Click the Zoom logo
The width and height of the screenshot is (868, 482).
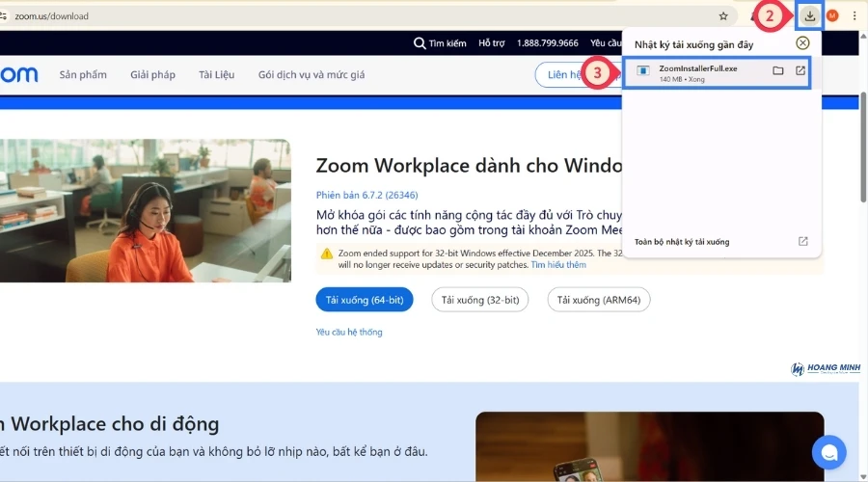click(x=19, y=75)
